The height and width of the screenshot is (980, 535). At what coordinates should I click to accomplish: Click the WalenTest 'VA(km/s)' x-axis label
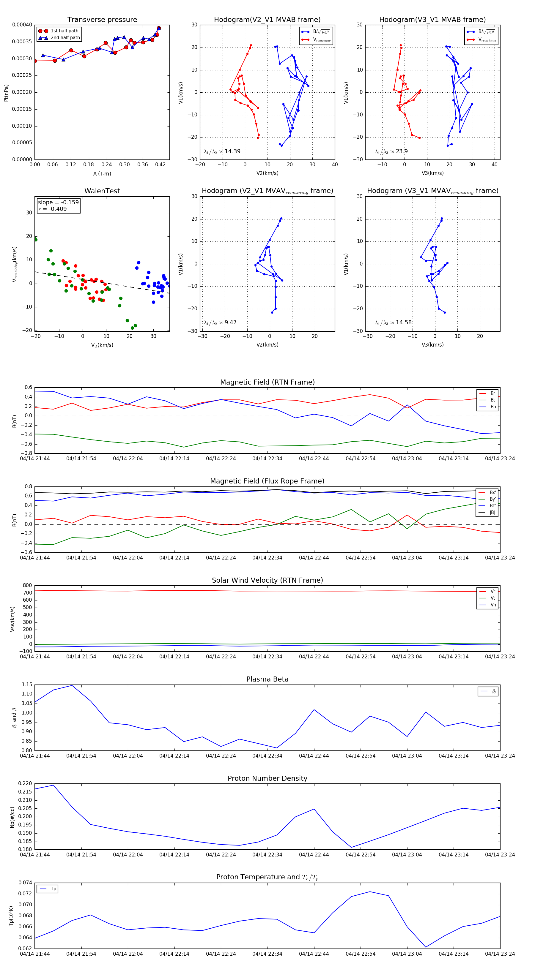[x=102, y=345]
